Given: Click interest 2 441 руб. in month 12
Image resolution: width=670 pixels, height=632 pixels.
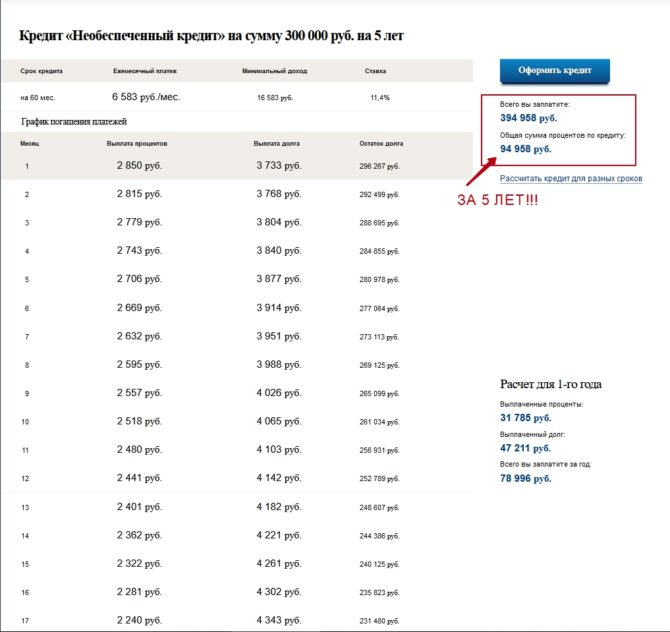Looking at the screenshot, I should (139, 478).
